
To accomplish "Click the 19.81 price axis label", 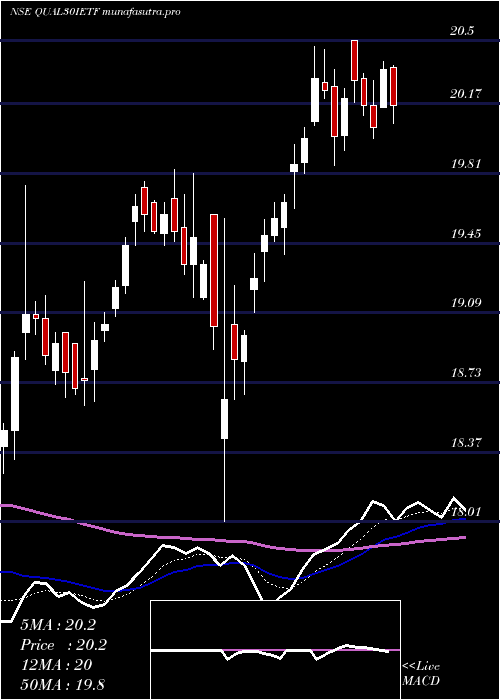I will point(465,163).
